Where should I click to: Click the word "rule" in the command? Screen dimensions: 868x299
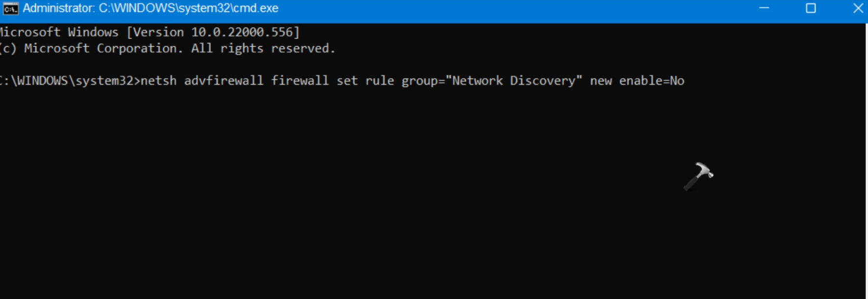(x=380, y=81)
